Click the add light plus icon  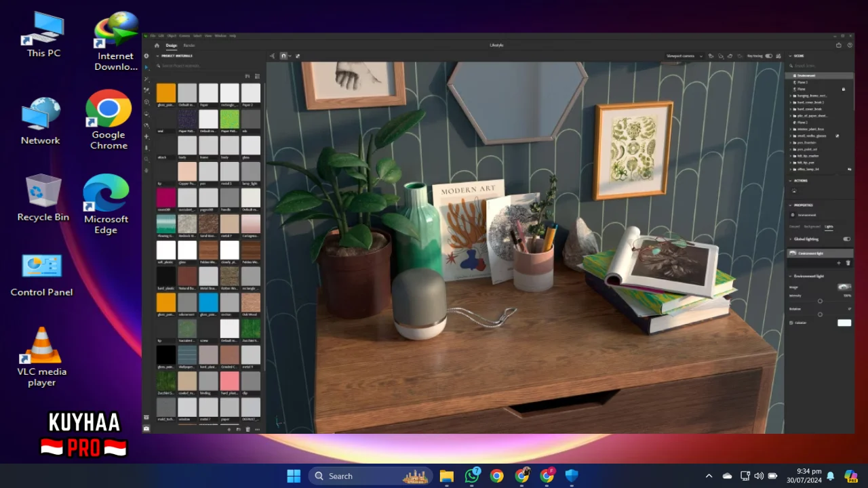click(839, 263)
